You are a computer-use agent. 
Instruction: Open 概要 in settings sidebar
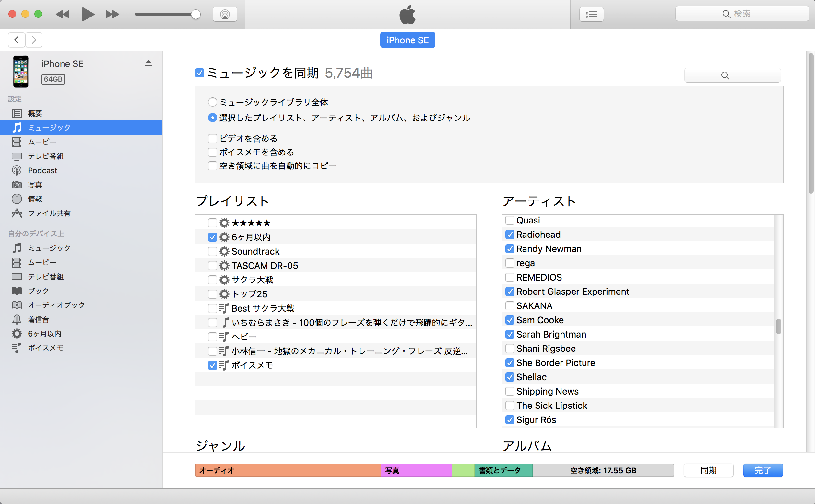pos(81,113)
